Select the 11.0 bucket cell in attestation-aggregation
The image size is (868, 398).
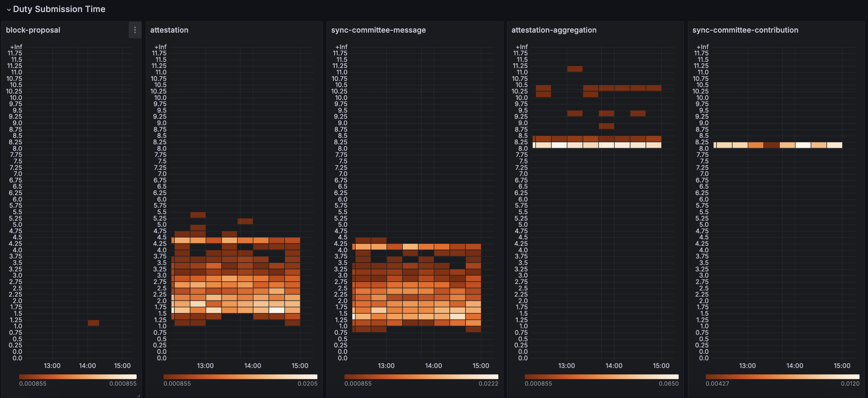[574, 69]
